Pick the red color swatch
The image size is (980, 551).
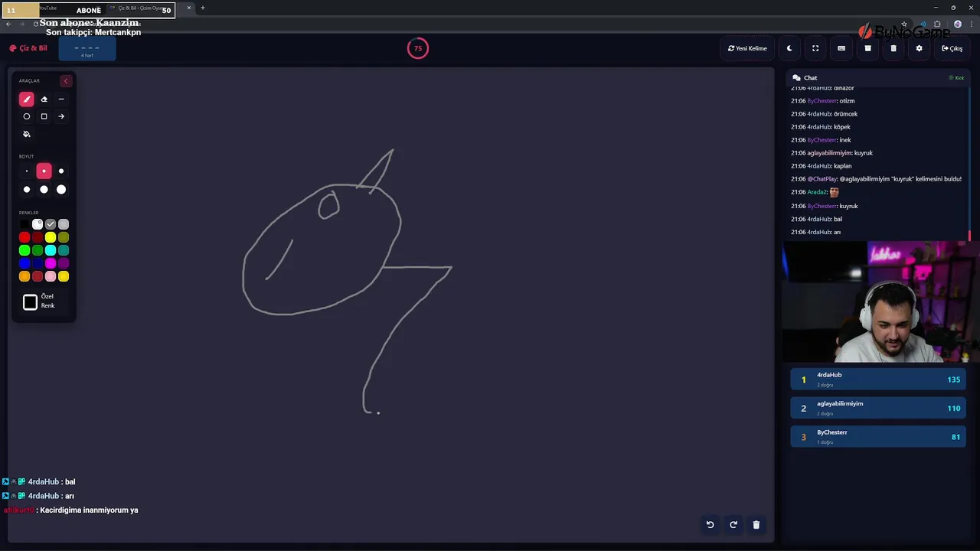pyautogui.click(x=24, y=237)
